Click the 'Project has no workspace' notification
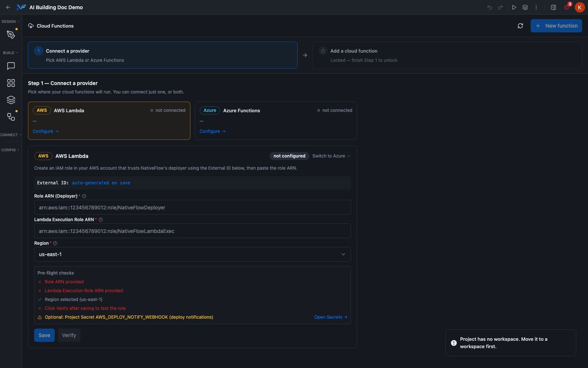588x368 pixels. point(511,343)
